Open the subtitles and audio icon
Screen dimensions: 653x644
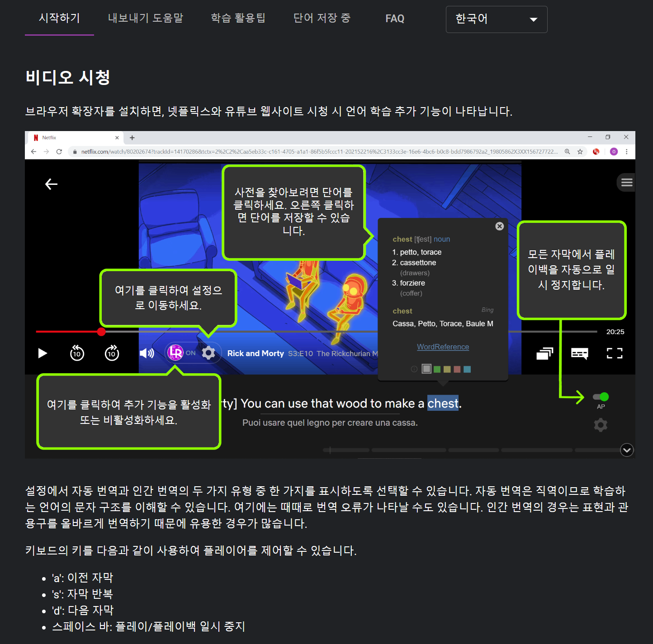580,353
